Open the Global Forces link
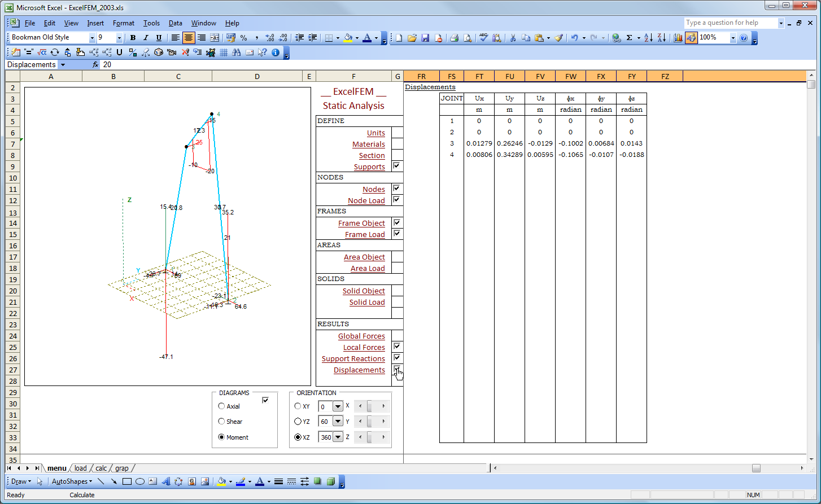Image resolution: width=821 pixels, height=504 pixels. coord(361,336)
